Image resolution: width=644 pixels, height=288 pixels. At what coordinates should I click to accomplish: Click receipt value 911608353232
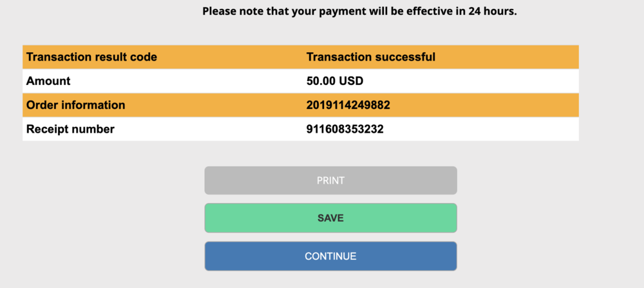pyautogui.click(x=345, y=129)
